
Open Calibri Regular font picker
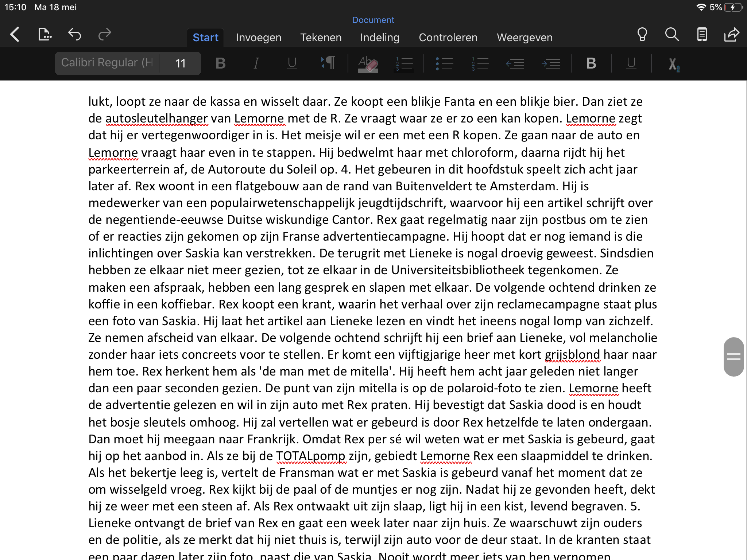107,63
